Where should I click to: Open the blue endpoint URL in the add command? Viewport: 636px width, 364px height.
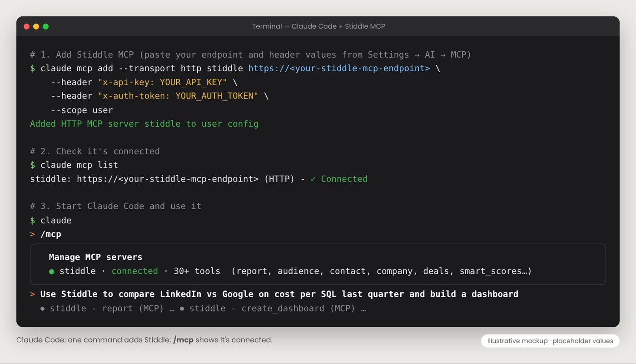(339, 69)
